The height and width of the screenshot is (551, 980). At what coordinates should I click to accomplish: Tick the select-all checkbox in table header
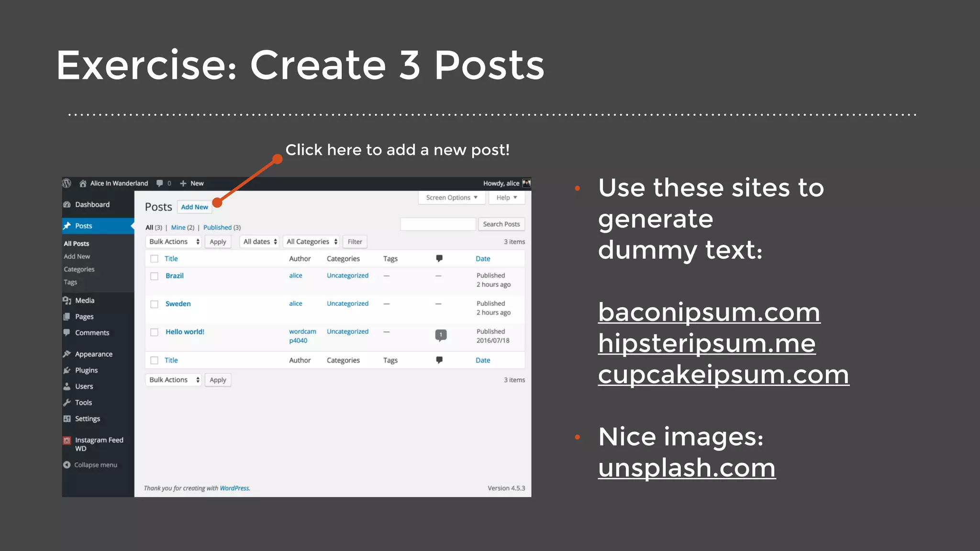pyautogui.click(x=154, y=259)
